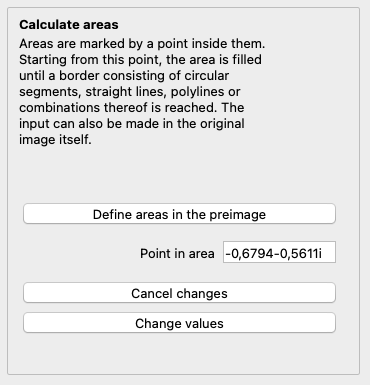Click the word border in the description text
Image resolution: width=370 pixels, height=385 pixels.
79,76
